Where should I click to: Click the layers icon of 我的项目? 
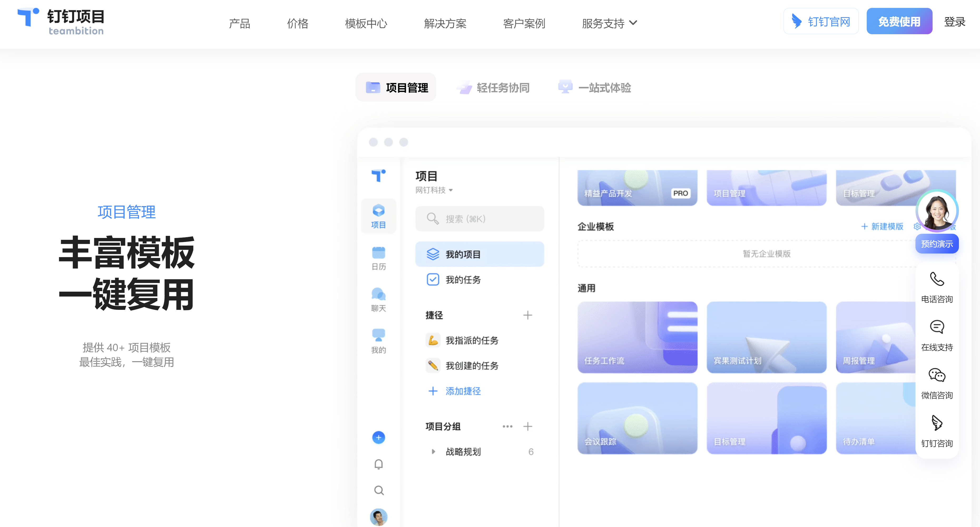coord(433,254)
